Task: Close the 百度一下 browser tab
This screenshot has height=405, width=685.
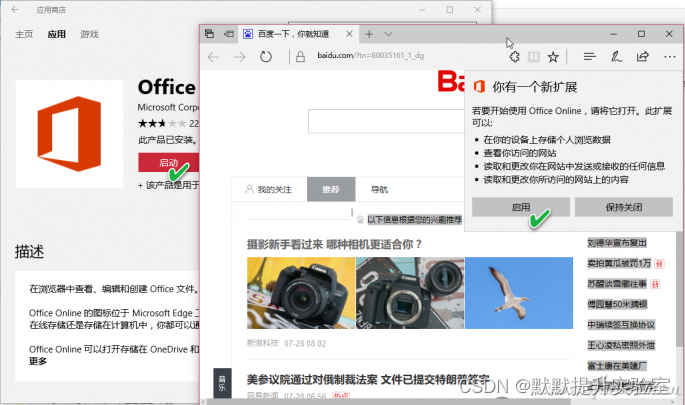Action: (x=349, y=34)
